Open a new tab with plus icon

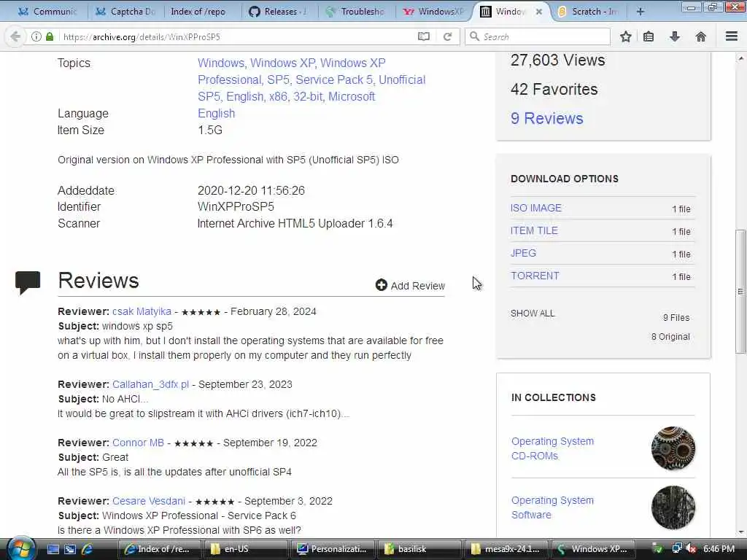pyautogui.click(x=640, y=12)
